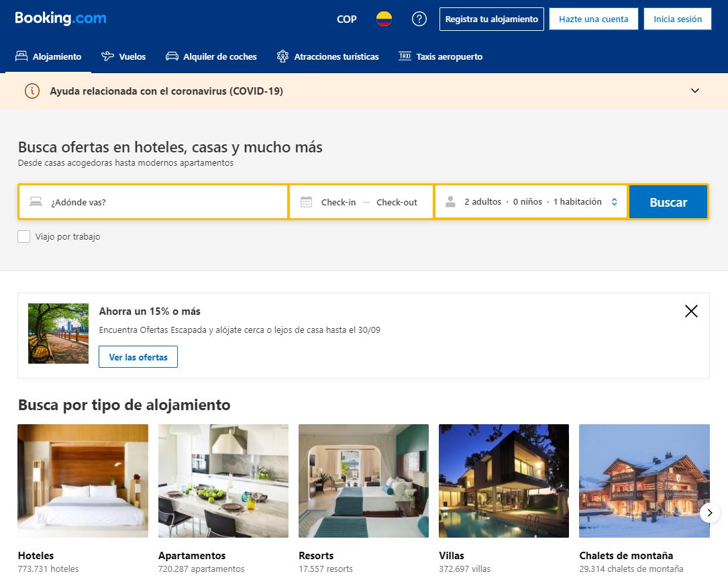Click the car icon for Alquiler de coches

172,56
